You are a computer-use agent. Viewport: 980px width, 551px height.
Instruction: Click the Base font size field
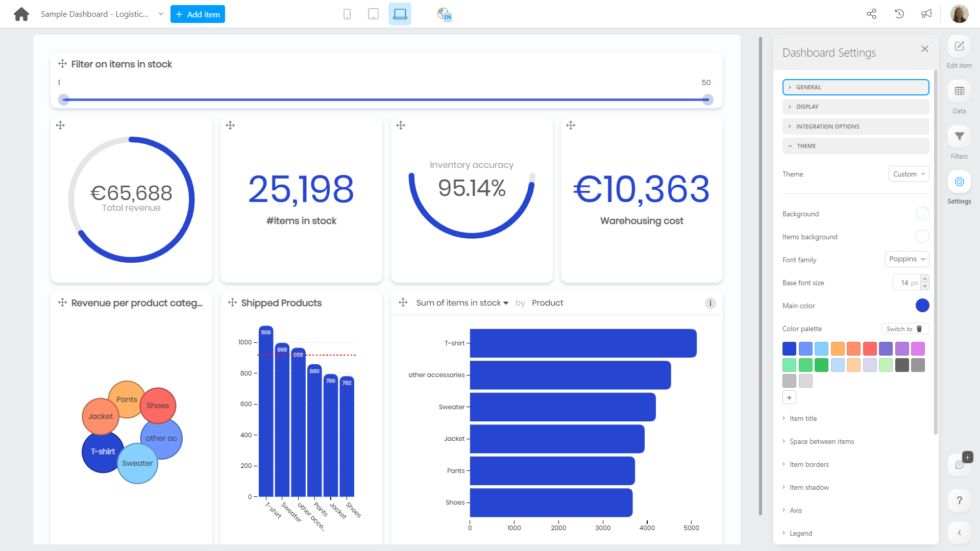coord(904,283)
